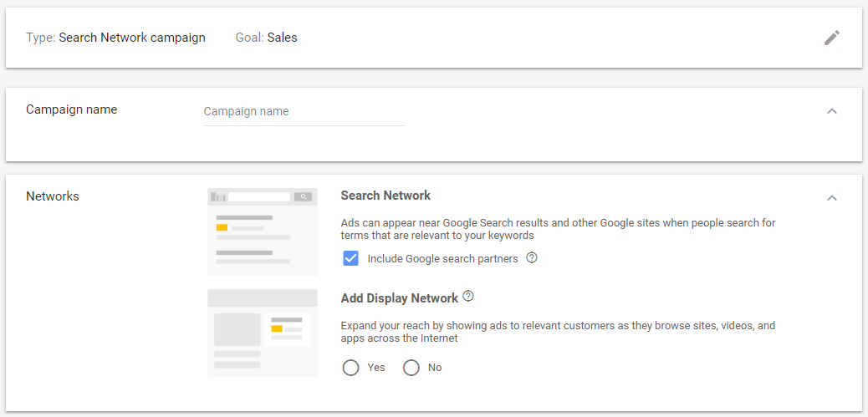Click the Search Network preview illustration
Viewport: 868px width, 417px height.
click(x=262, y=231)
